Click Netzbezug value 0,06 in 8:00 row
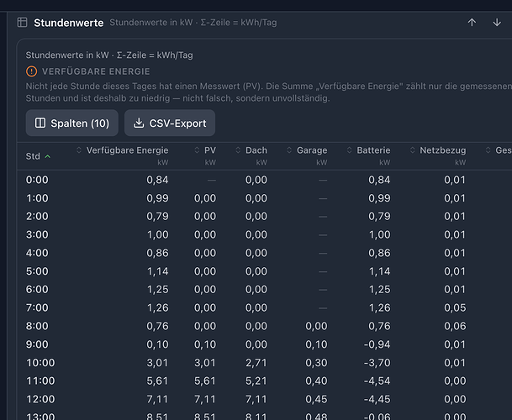This screenshot has width=512, height=420. coord(455,326)
